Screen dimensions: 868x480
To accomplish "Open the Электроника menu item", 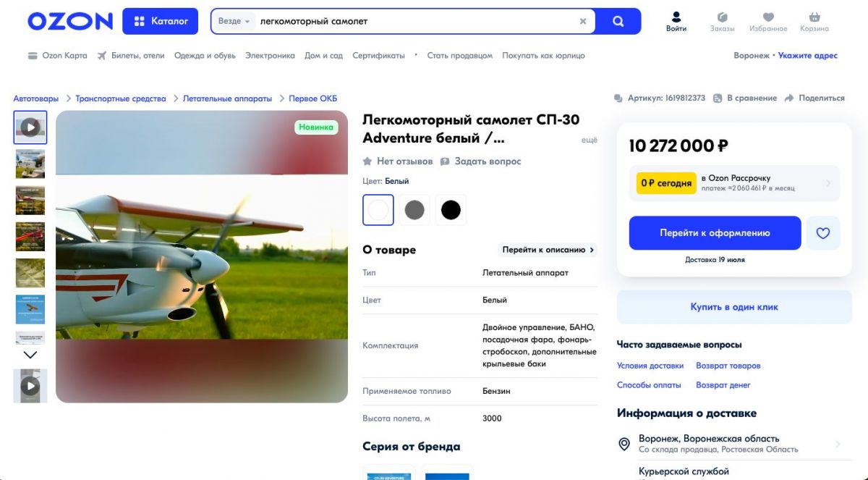I will point(270,55).
